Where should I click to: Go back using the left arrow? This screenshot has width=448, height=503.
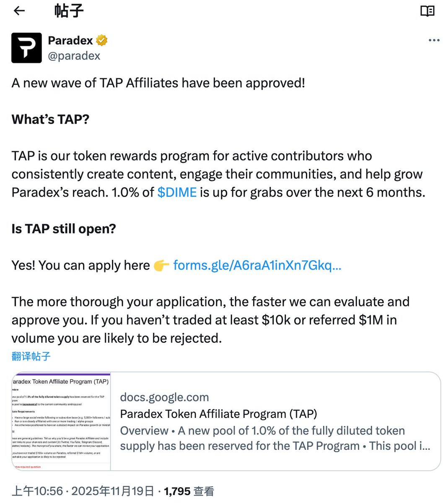pyautogui.click(x=19, y=11)
